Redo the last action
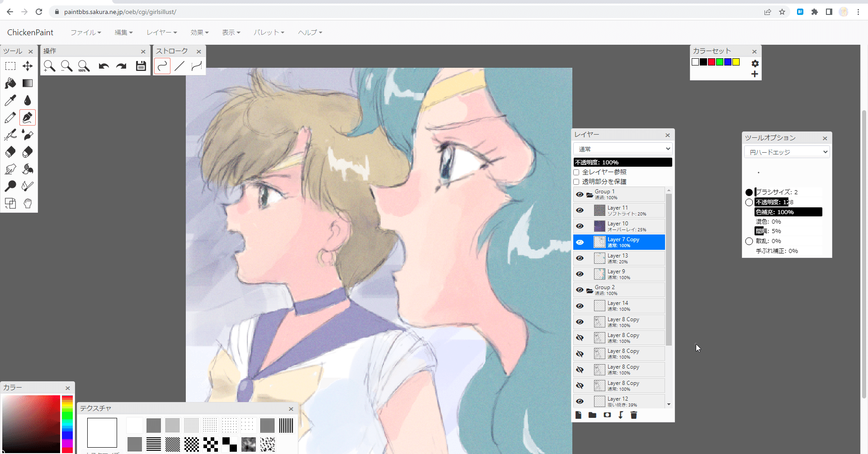The width and height of the screenshot is (868, 454). 121,66
